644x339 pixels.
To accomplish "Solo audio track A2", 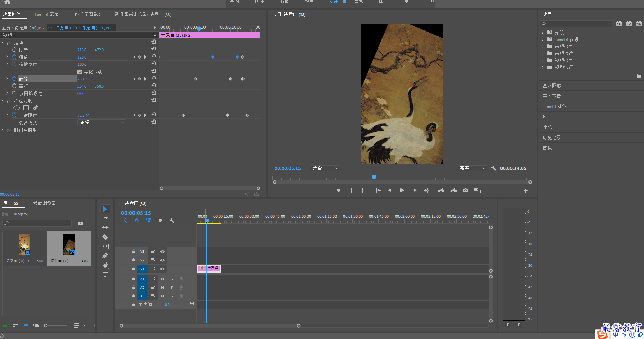I will pos(172,287).
